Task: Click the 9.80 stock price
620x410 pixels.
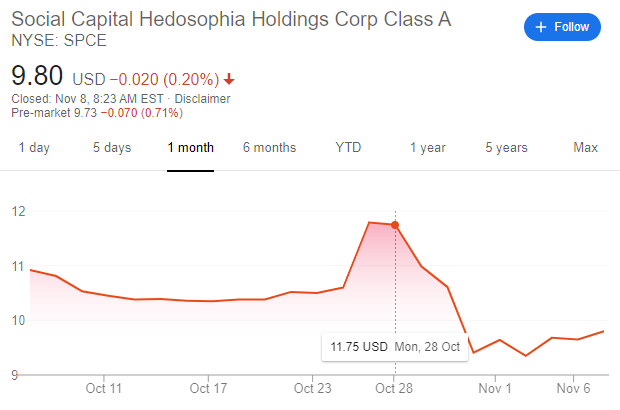Action: coord(37,75)
